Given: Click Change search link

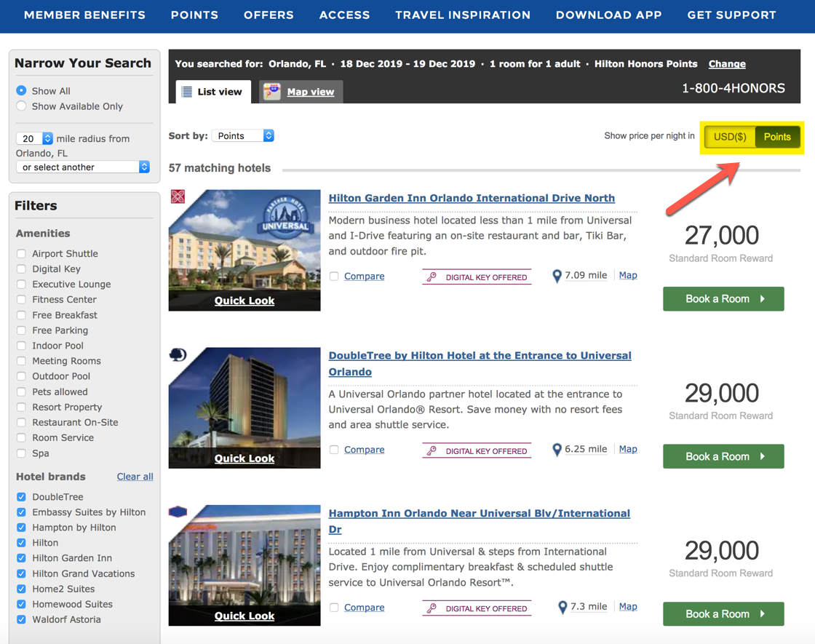Looking at the screenshot, I should (x=727, y=64).
